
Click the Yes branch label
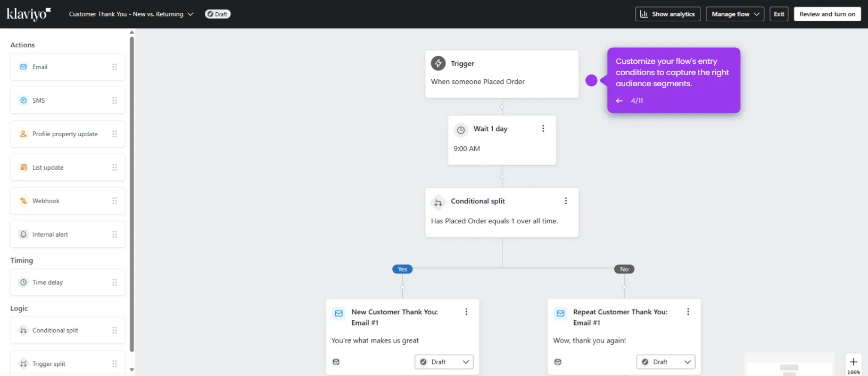point(402,269)
